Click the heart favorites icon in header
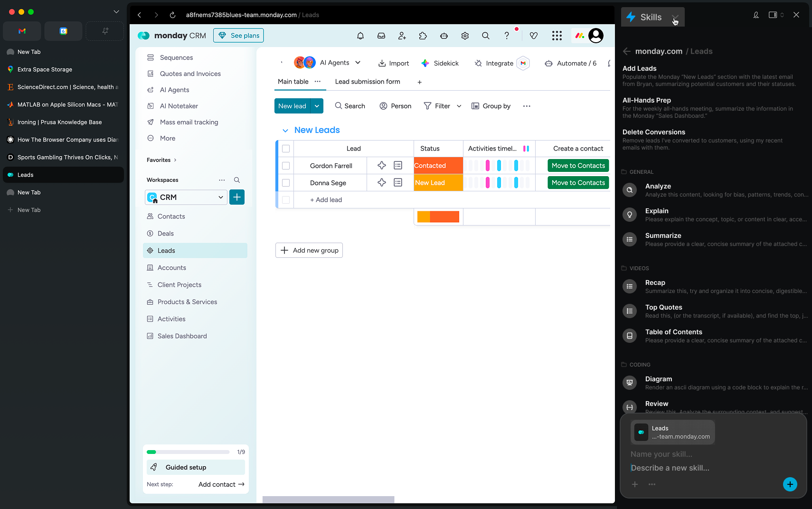Viewport: 812px width, 509px height. coord(534,36)
